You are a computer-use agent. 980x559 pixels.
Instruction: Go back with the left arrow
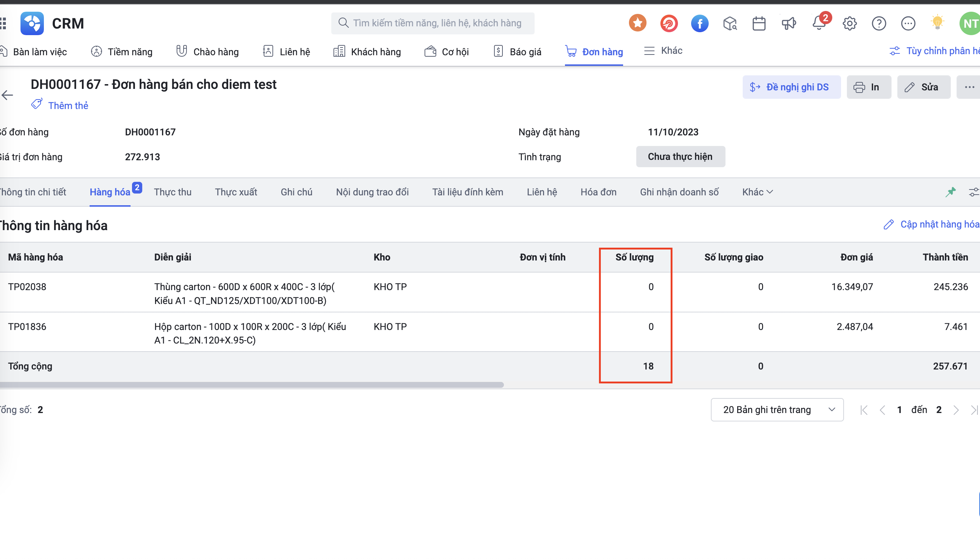tap(7, 95)
